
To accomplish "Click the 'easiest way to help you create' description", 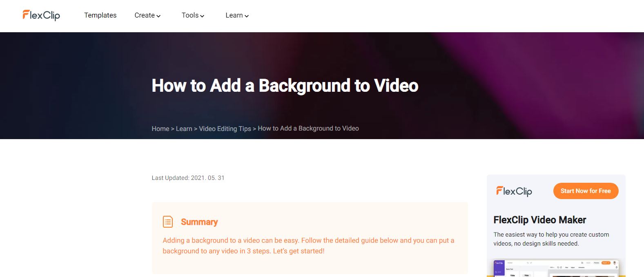I will click(551, 239).
